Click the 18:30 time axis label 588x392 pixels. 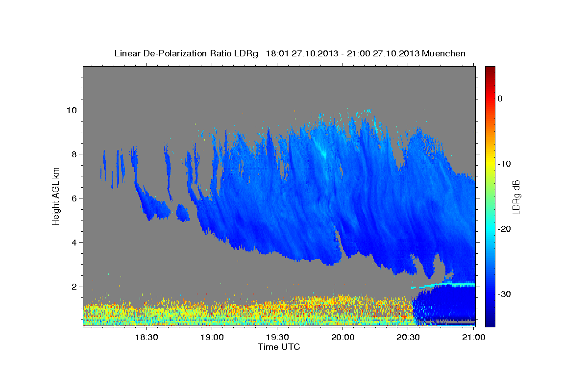tap(146, 337)
